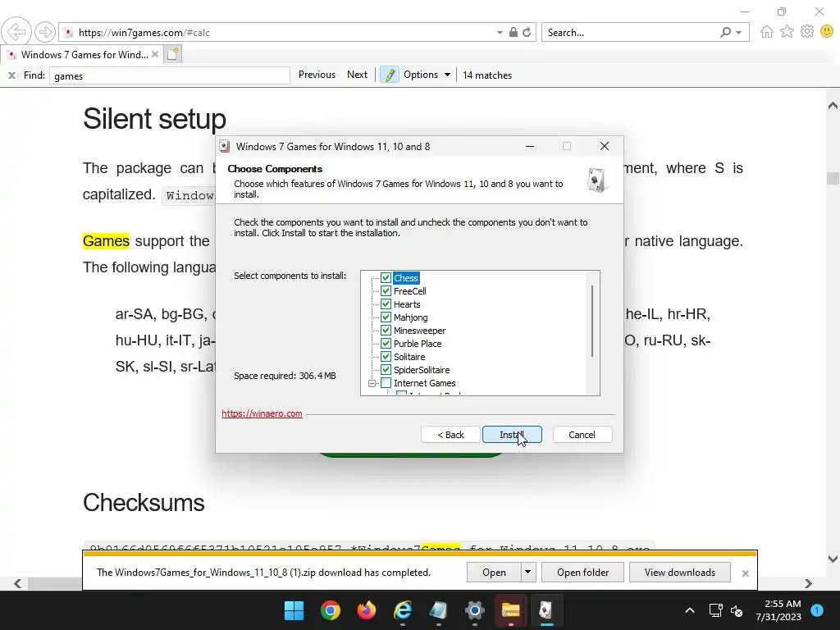The image size is (840, 630).
Task: Uncheck the Solitaire component
Action: 386,356
